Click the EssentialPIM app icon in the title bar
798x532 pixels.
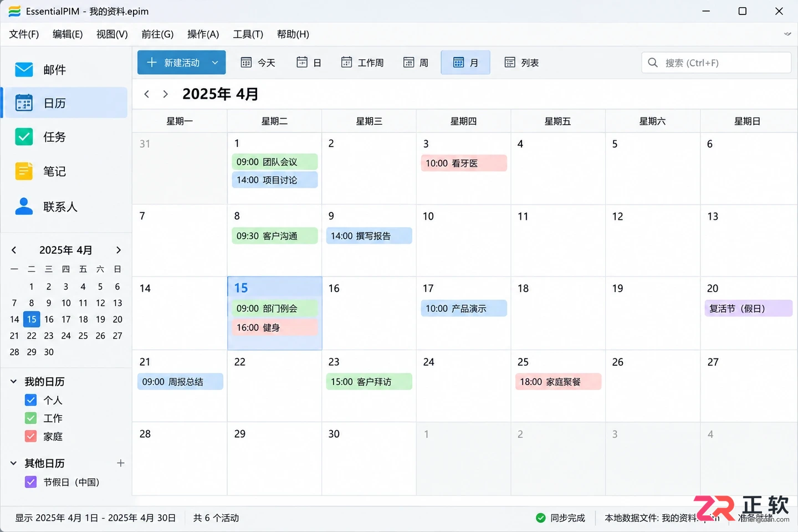[x=14, y=11]
